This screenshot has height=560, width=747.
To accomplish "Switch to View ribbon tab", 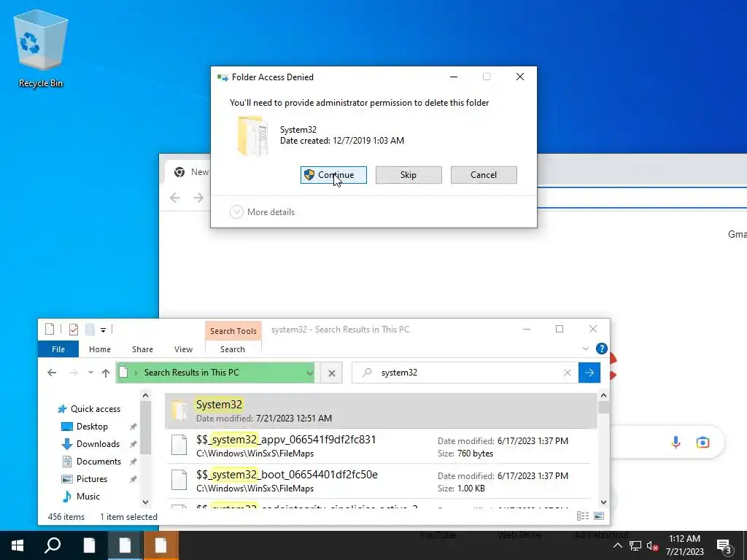I will pos(183,349).
